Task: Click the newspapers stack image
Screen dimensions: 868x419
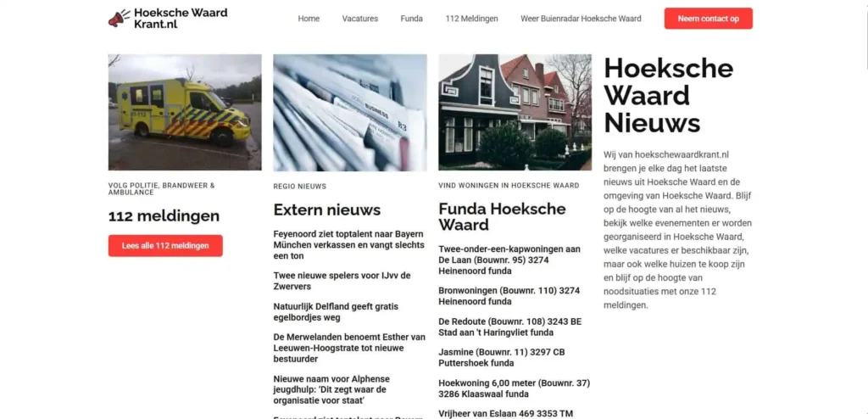Action: pos(350,112)
